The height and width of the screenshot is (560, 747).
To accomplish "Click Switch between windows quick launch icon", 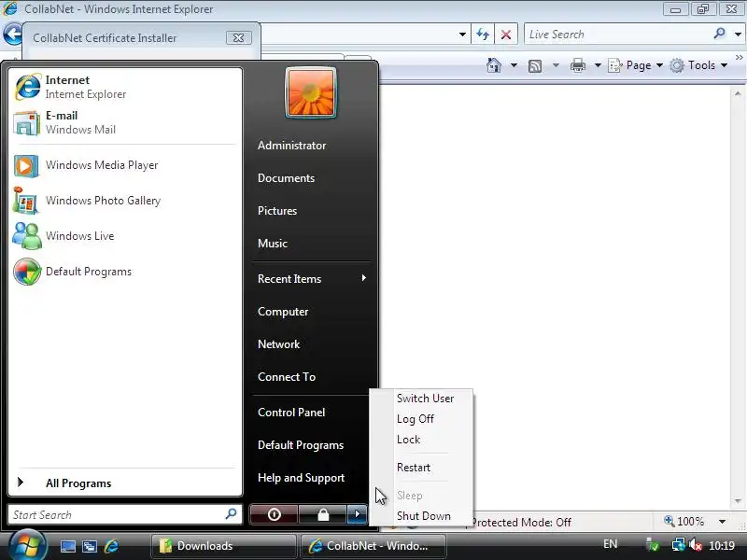I will click(x=90, y=546).
